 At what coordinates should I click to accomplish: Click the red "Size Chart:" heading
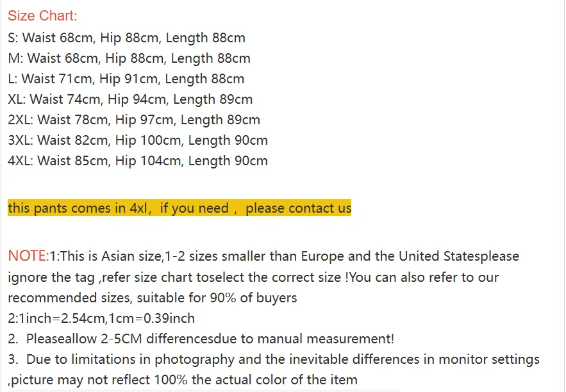(x=42, y=17)
